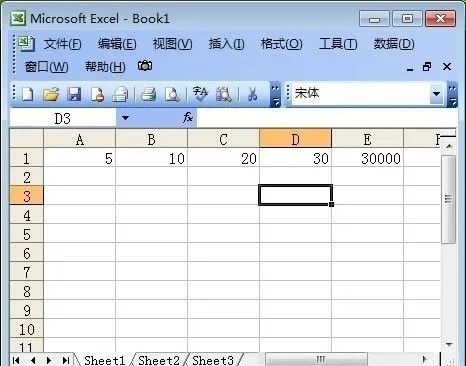Go to last sheet tab arrow

[66, 360]
